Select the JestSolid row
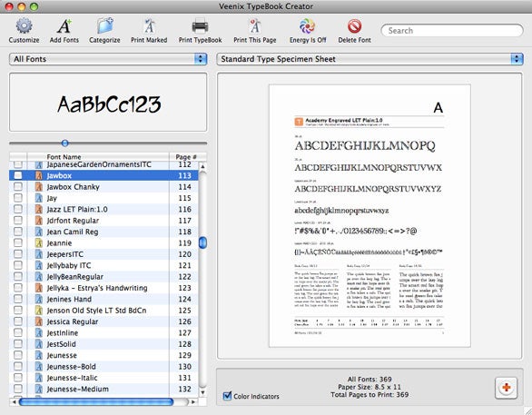 click(x=103, y=344)
